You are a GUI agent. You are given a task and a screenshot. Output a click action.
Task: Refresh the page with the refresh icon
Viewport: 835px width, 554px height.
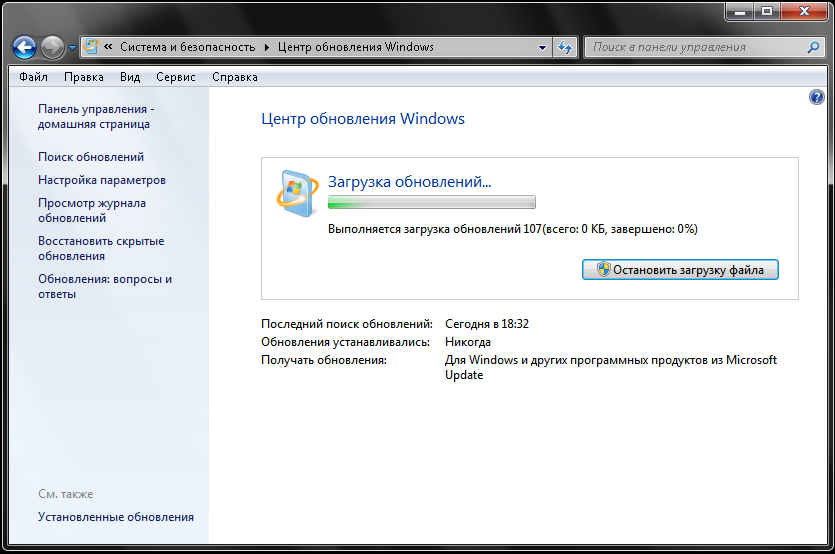pyautogui.click(x=564, y=47)
